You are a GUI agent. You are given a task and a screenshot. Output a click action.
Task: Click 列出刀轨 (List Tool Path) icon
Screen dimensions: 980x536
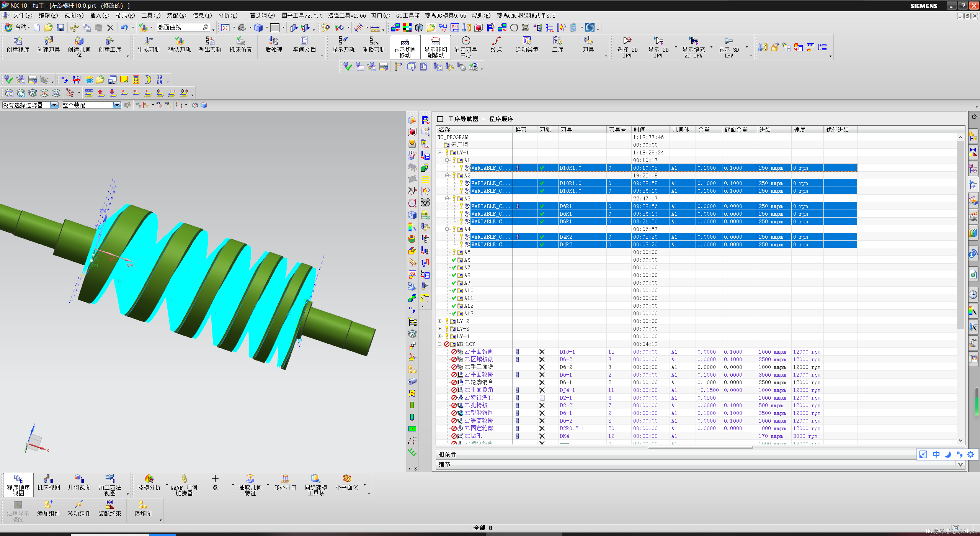tap(210, 45)
